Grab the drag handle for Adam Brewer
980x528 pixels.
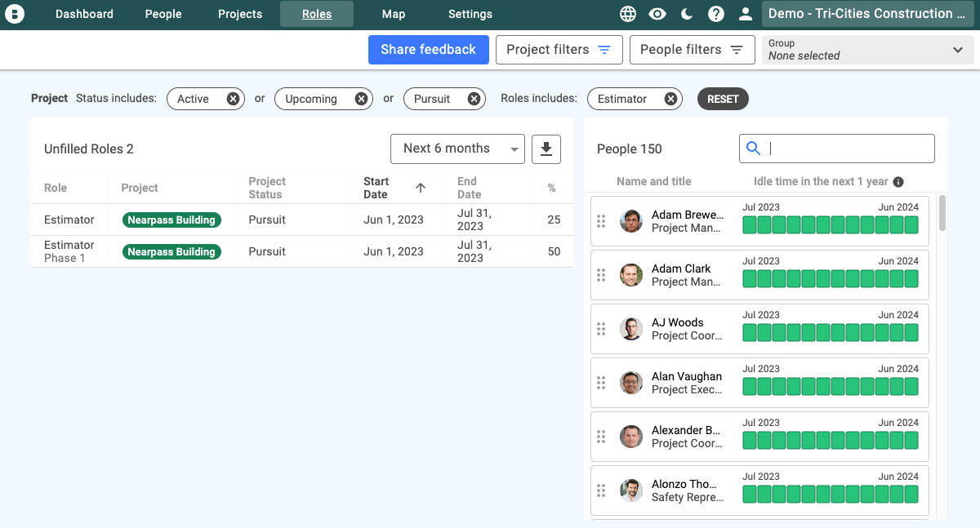pyautogui.click(x=601, y=221)
